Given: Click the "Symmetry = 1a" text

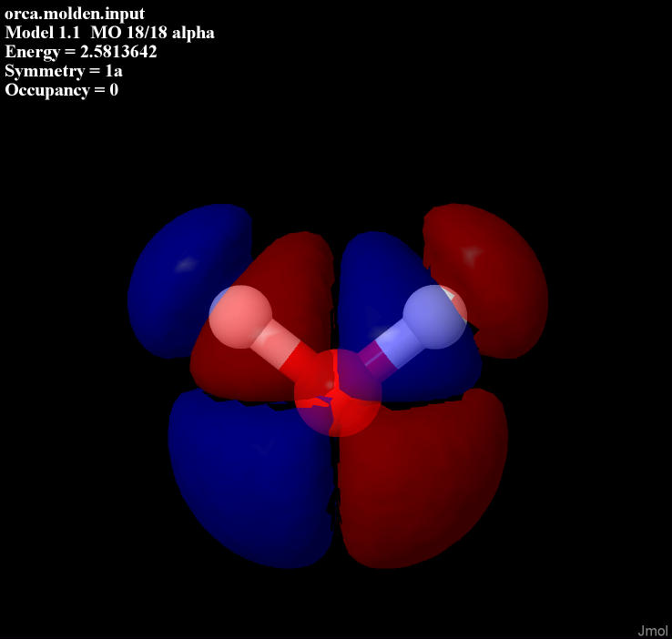Looking at the screenshot, I should [x=64, y=71].
